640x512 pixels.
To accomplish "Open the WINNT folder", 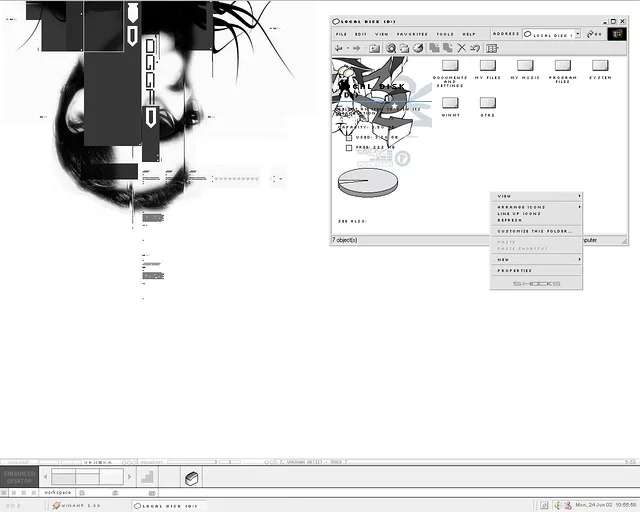I will 450,103.
